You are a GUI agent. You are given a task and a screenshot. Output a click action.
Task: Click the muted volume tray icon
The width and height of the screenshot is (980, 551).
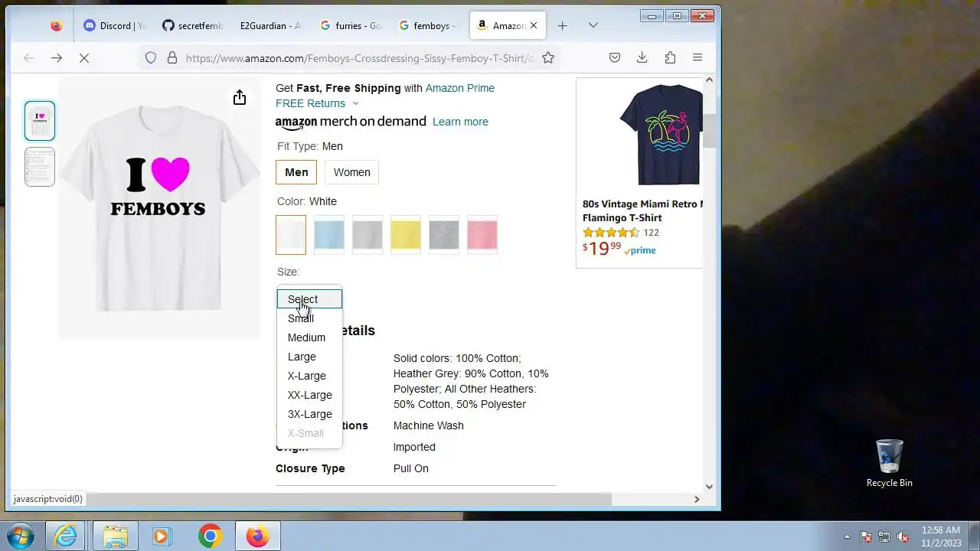[903, 536]
